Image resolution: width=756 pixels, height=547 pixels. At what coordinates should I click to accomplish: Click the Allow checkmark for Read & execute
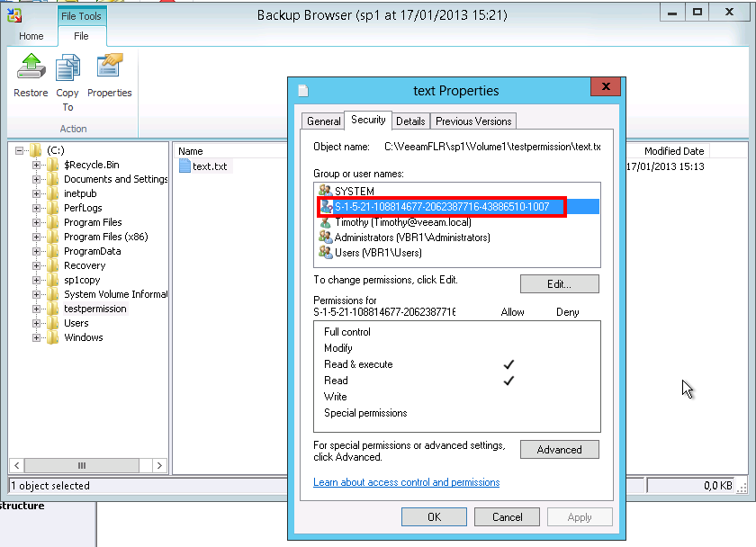click(508, 364)
